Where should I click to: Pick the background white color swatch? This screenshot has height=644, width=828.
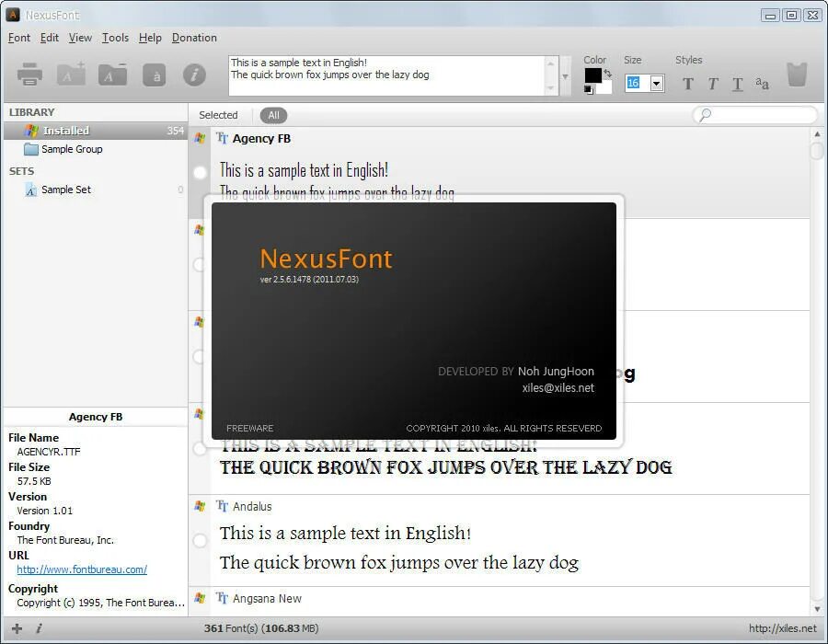pyautogui.click(x=605, y=87)
